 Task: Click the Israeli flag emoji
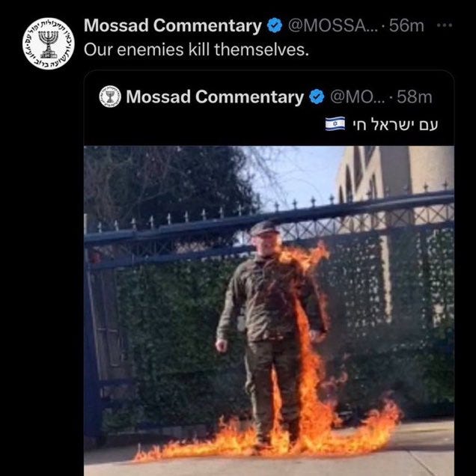(335, 123)
